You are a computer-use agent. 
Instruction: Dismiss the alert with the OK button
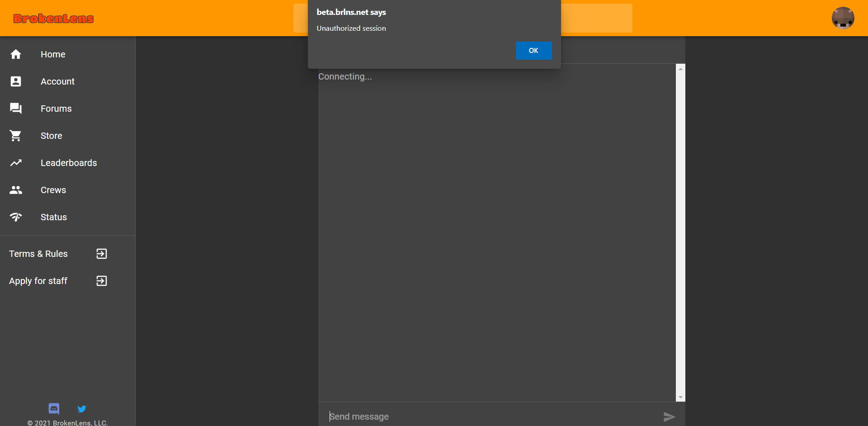pyautogui.click(x=533, y=51)
